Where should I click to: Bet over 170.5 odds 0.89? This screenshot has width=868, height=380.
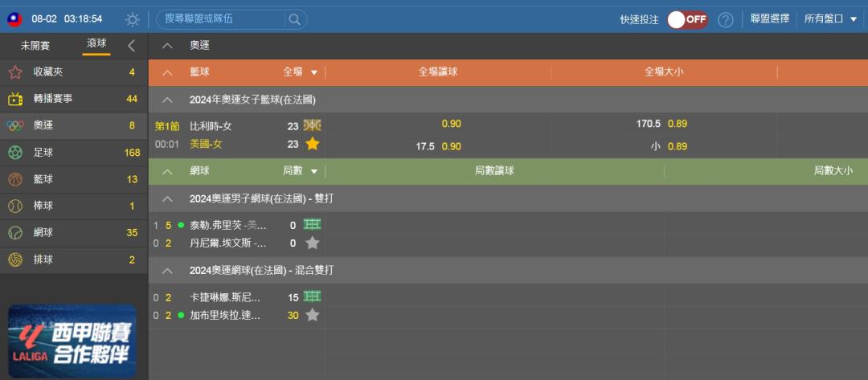677,124
